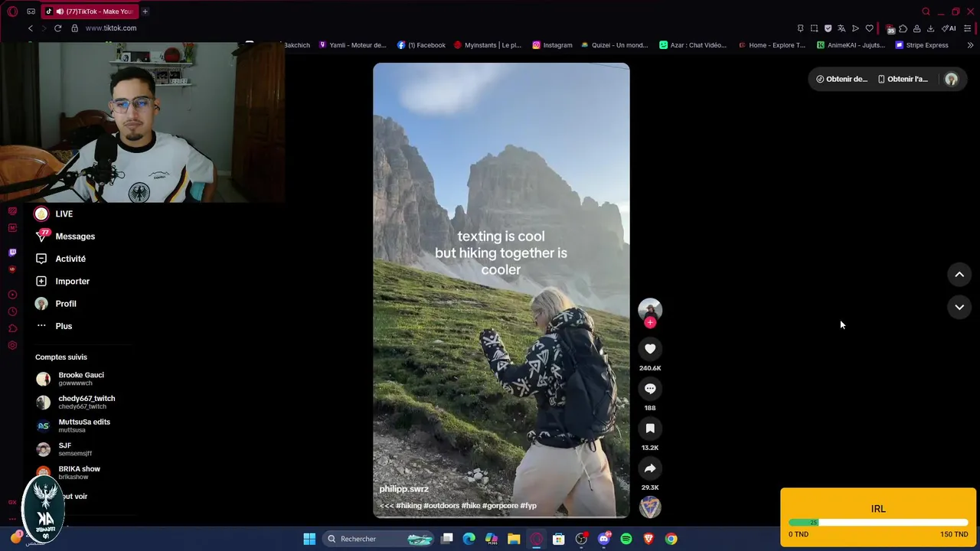Open Opera sidebar player icon
The height and width of the screenshot is (551, 980).
[12, 295]
